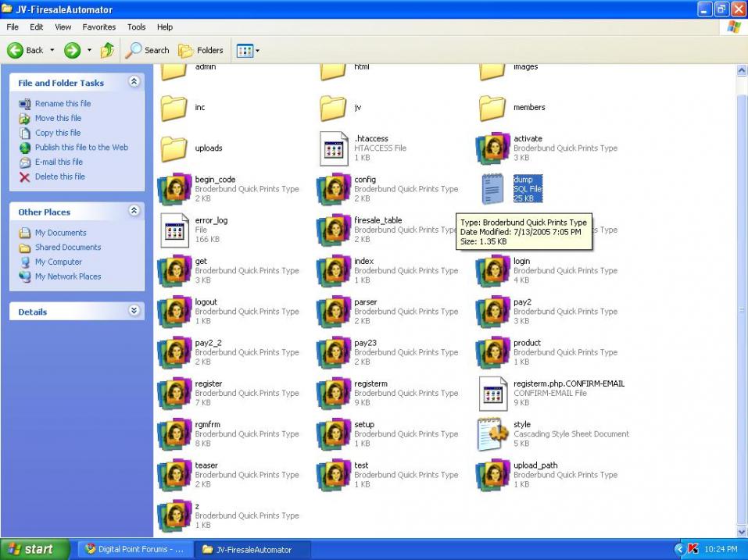Select the dump SQL file icon
This screenshot has height=560, width=748.
coord(492,189)
